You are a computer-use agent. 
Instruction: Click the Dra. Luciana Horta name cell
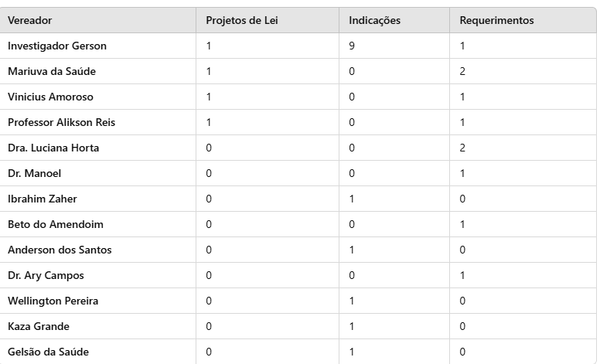click(53, 148)
